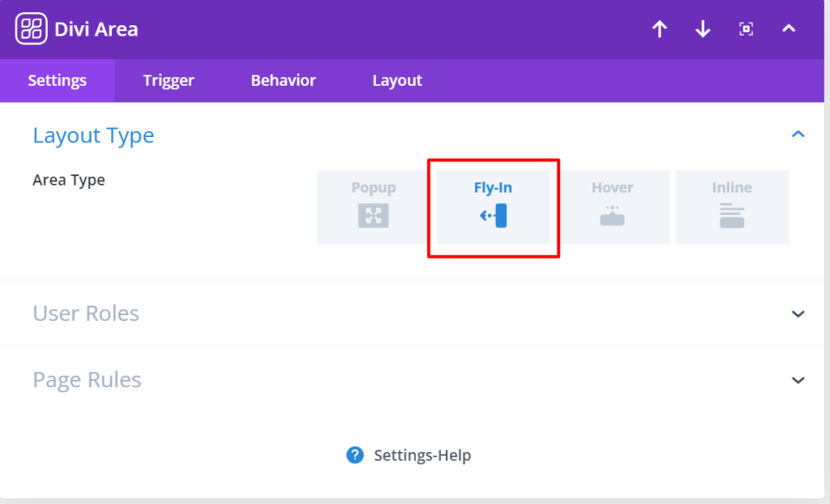Move the Divi Area panel down
Screen dimensions: 830x504
pyautogui.click(x=703, y=29)
